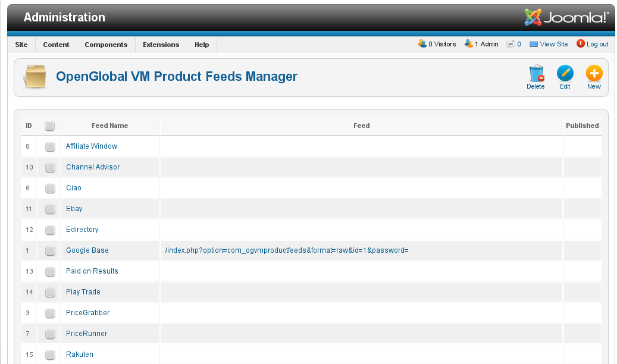Click the messages mail icon
The width and height of the screenshot is (617, 364).
[510, 44]
